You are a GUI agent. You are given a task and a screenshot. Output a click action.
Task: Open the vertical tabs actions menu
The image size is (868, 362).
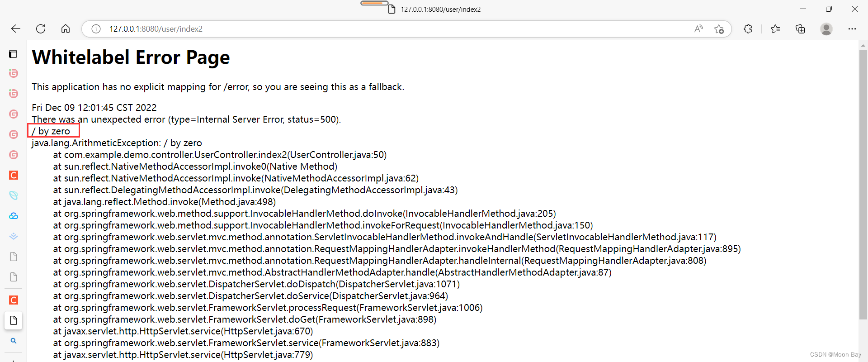point(13,54)
